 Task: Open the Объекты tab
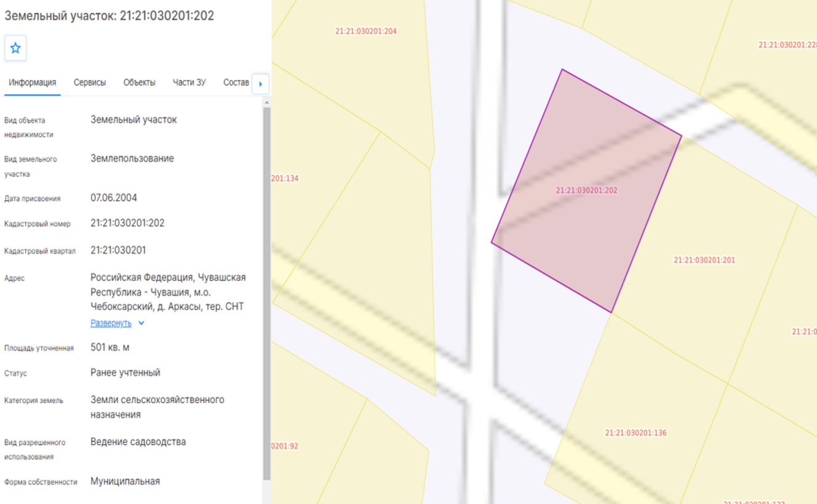[x=139, y=82]
